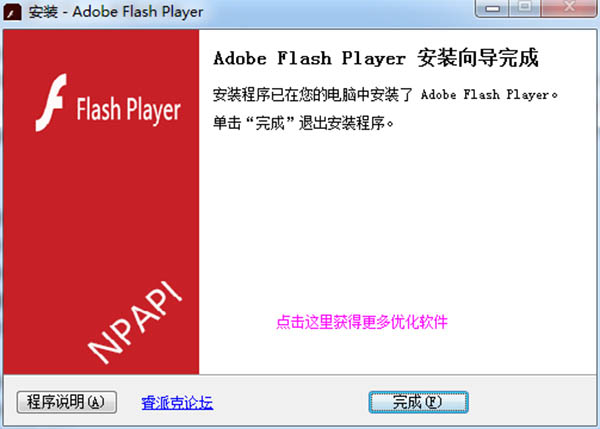Click the diagonal NPAPI label
Screen dimensions: 600x429
(x=135, y=322)
